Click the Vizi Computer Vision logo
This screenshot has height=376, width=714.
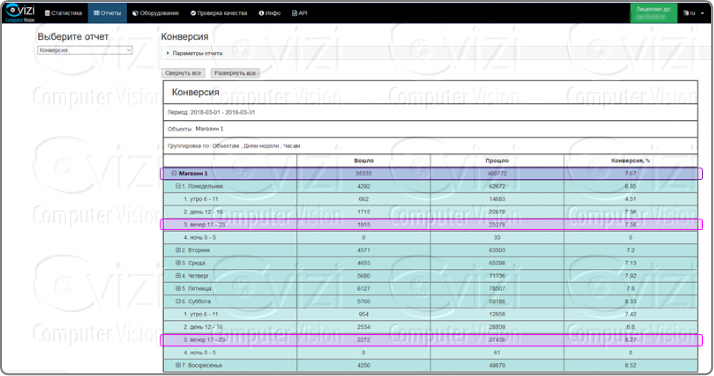(x=20, y=12)
